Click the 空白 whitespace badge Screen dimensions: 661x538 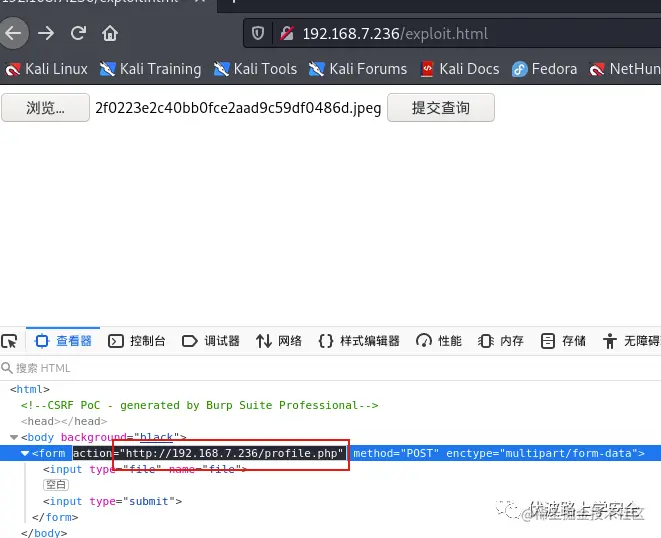click(x=56, y=485)
